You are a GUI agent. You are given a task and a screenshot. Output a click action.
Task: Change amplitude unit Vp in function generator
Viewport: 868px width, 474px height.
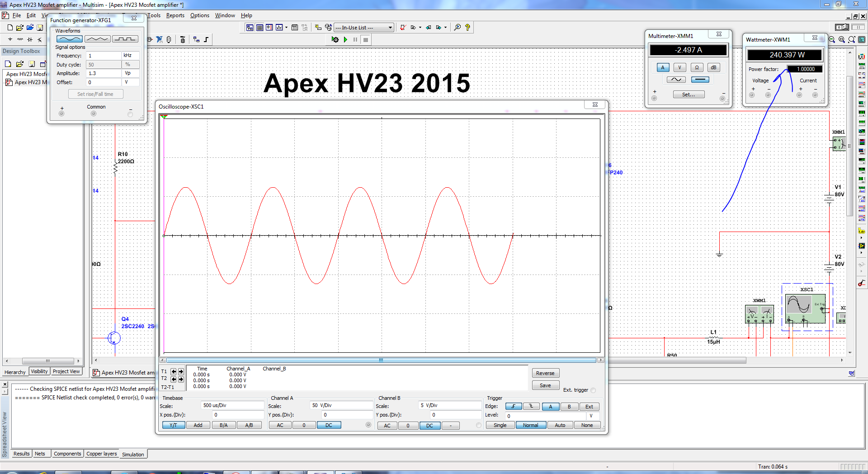point(130,73)
